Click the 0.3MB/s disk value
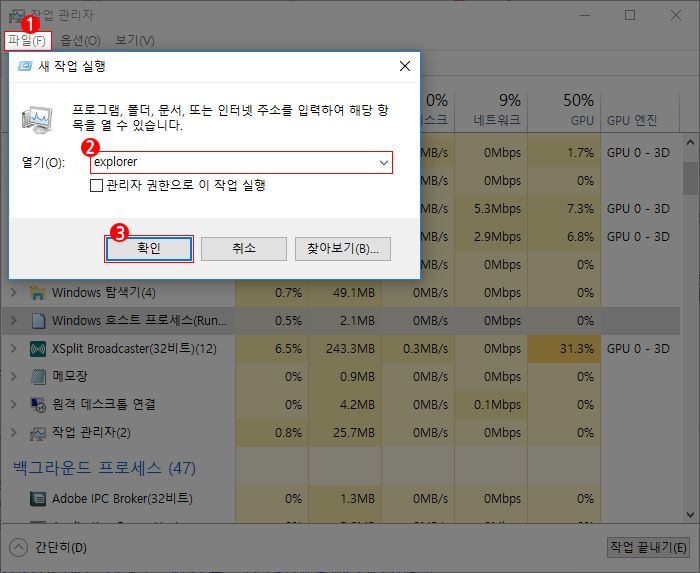 (x=425, y=349)
